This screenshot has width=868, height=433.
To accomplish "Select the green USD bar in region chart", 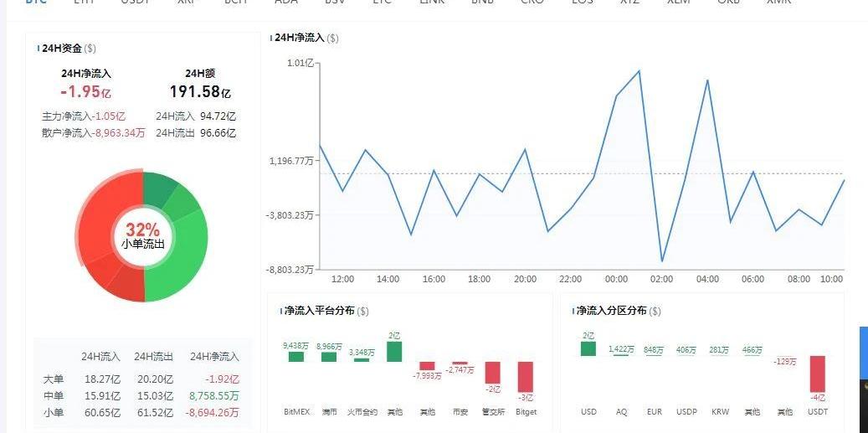I will (x=588, y=348).
